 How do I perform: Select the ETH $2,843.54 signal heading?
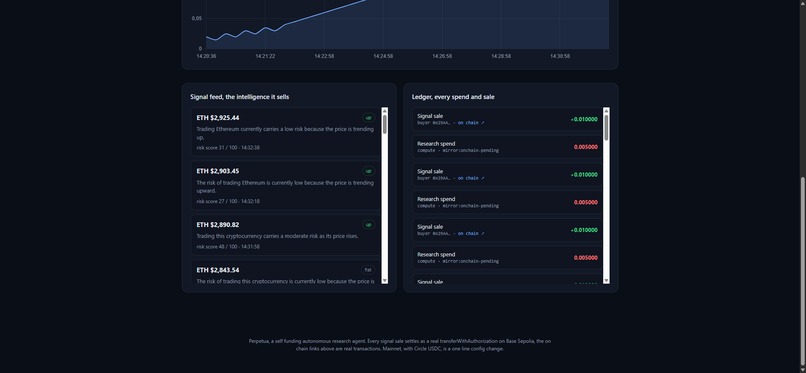(x=217, y=270)
